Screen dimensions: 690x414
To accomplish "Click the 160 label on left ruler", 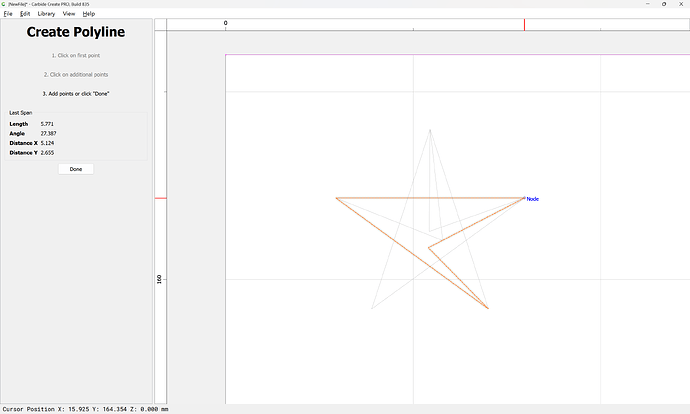I will [160, 279].
